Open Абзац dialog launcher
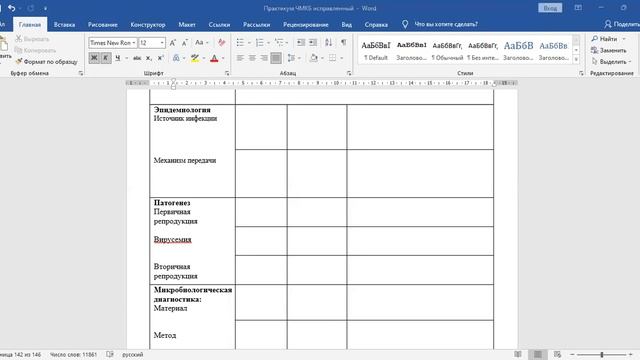This screenshot has width=640, height=360. point(349,73)
